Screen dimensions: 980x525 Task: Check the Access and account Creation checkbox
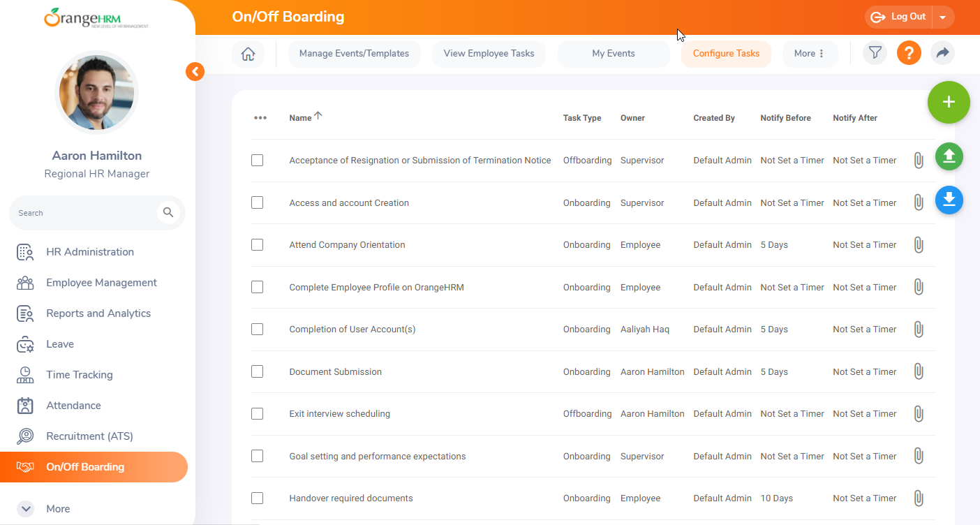pyautogui.click(x=258, y=202)
